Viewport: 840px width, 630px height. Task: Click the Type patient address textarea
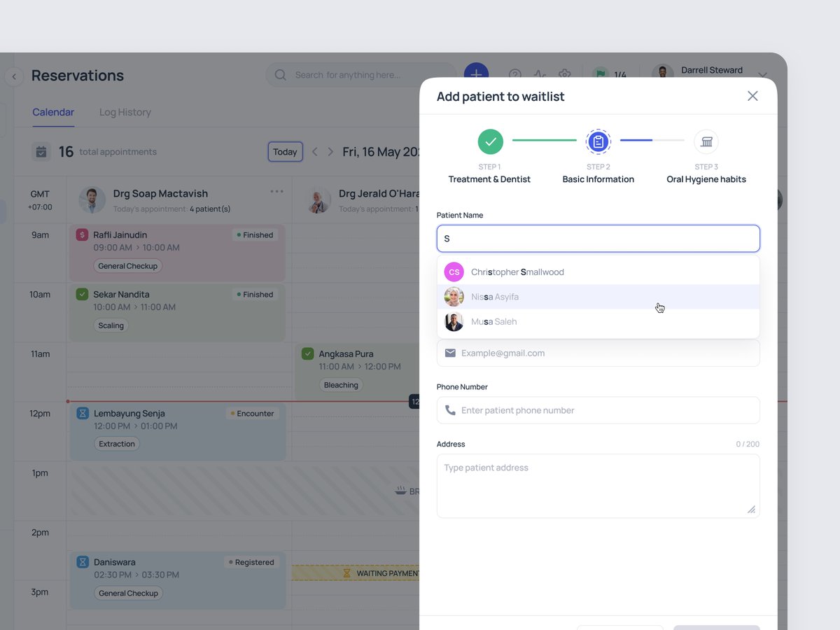598,486
